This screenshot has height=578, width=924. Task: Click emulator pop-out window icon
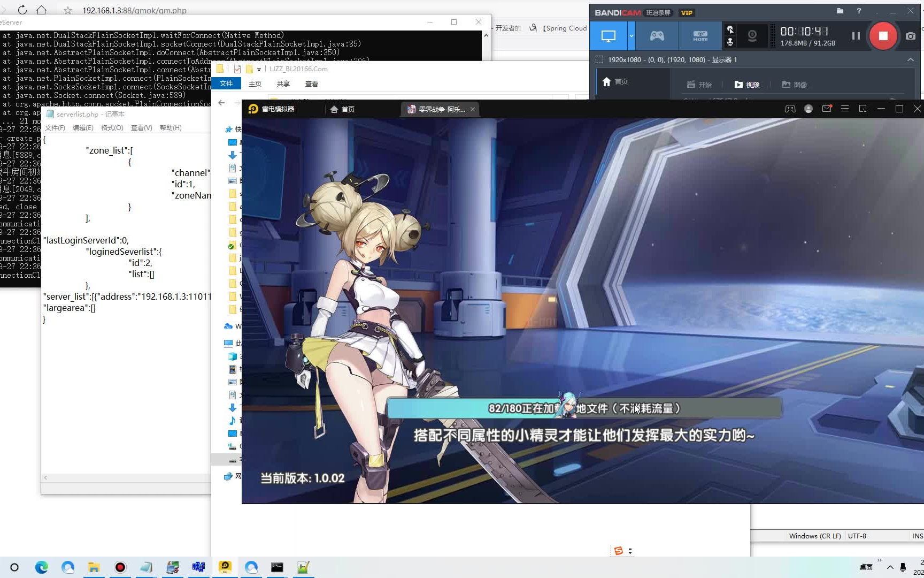click(863, 109)
